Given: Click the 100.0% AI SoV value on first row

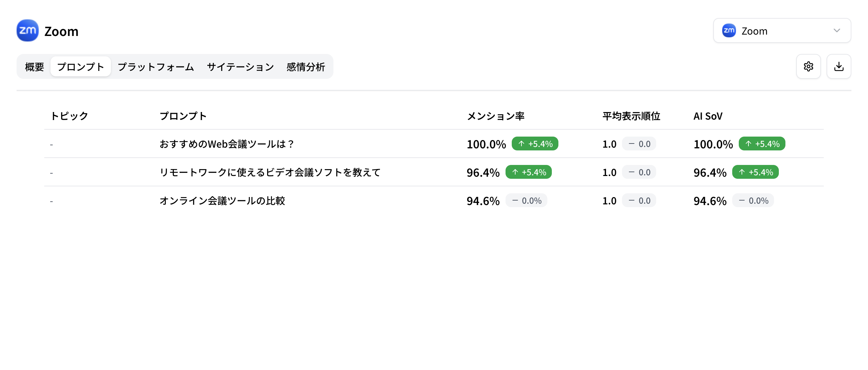Looking at the screenshot, I should (x=713, y=144).
